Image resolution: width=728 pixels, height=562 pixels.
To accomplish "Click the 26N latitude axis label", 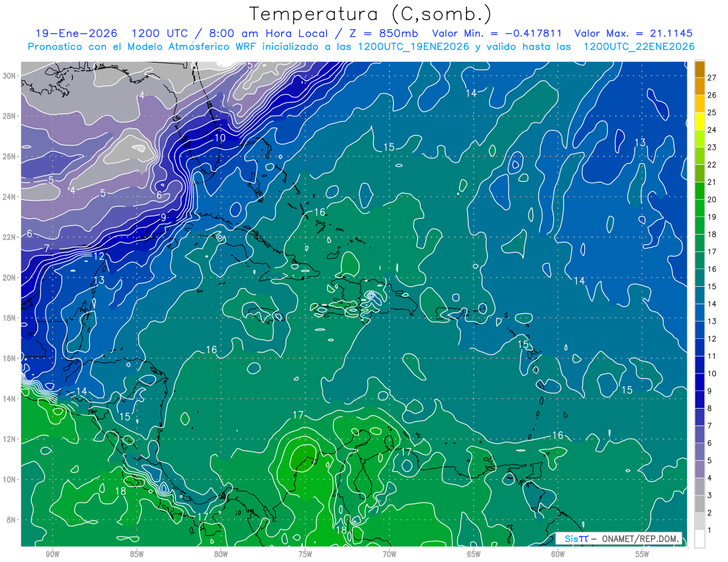I will pyautogui.click(x=10, y=156).
